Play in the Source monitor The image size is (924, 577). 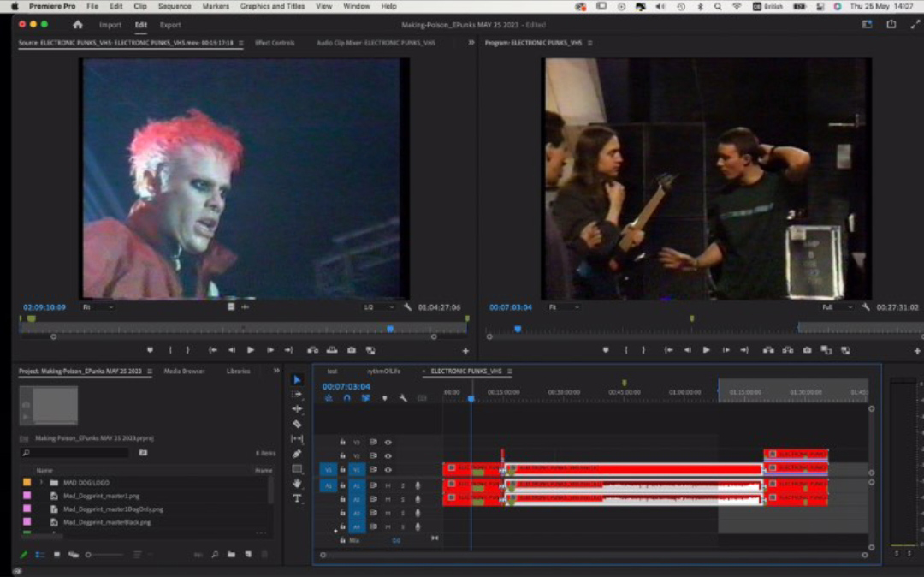pyautogui.click(x=251, y=350)
